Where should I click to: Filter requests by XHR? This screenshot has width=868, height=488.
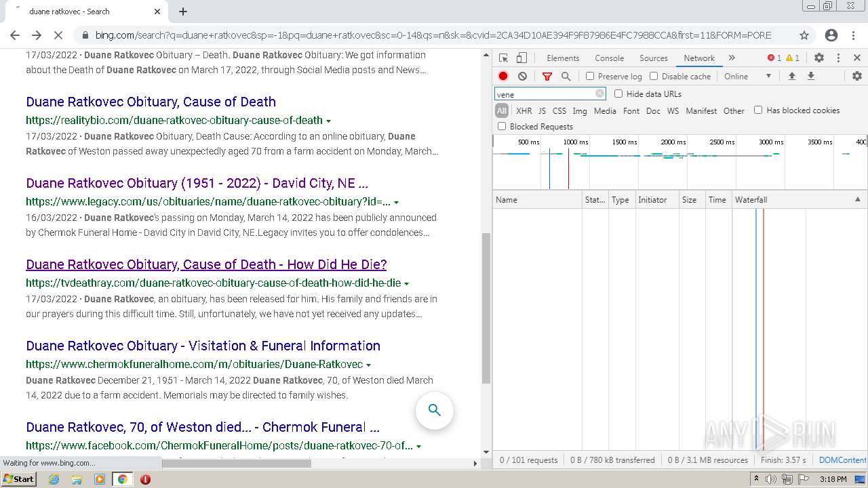point(524,110)
